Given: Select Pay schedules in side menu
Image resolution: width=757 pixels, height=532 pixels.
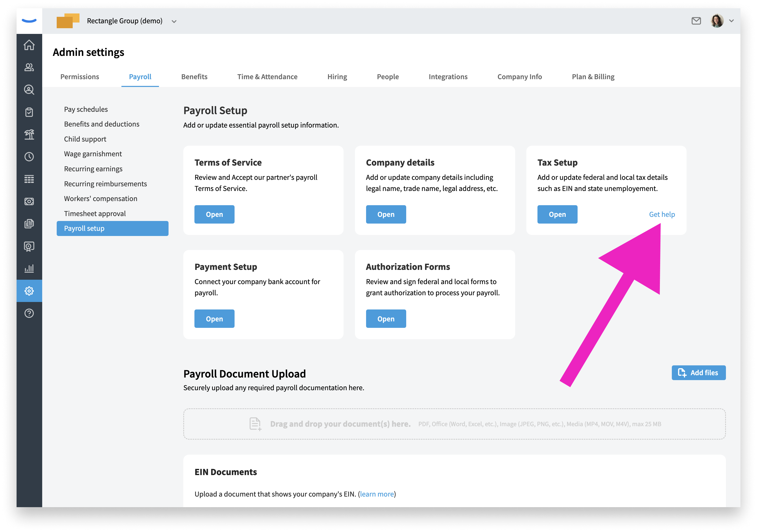Looking at the screenshot, I should click(86, 109).
